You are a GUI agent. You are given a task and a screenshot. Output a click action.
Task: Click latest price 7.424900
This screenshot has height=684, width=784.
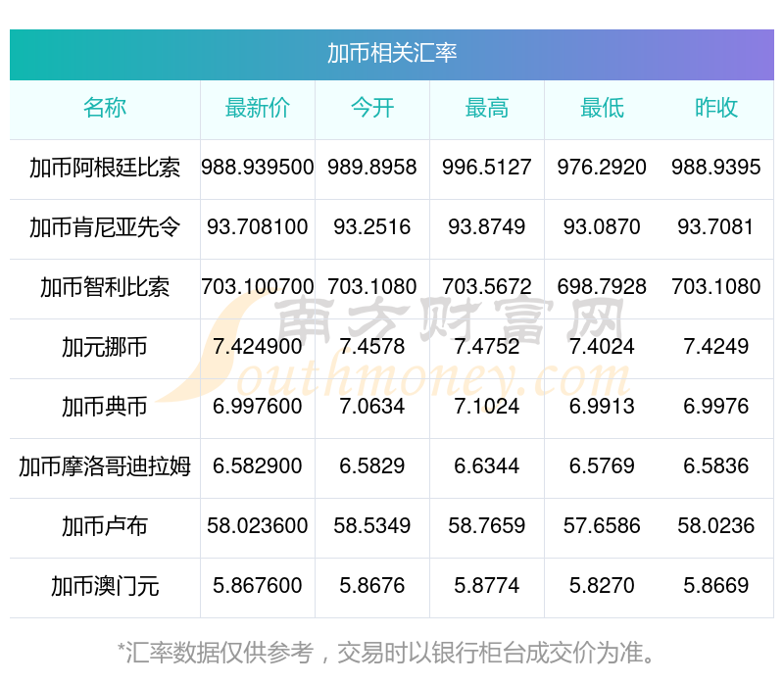257,347
